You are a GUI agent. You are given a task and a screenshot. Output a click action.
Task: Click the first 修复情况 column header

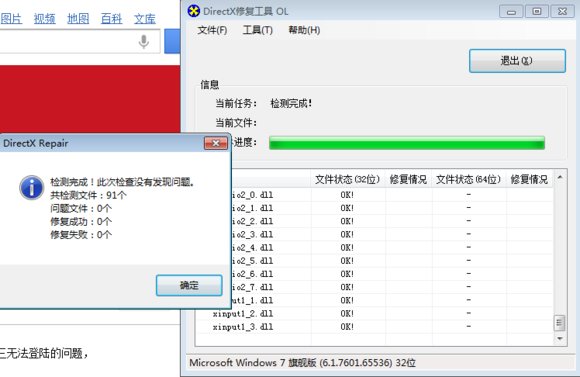(x=408, y=179)
